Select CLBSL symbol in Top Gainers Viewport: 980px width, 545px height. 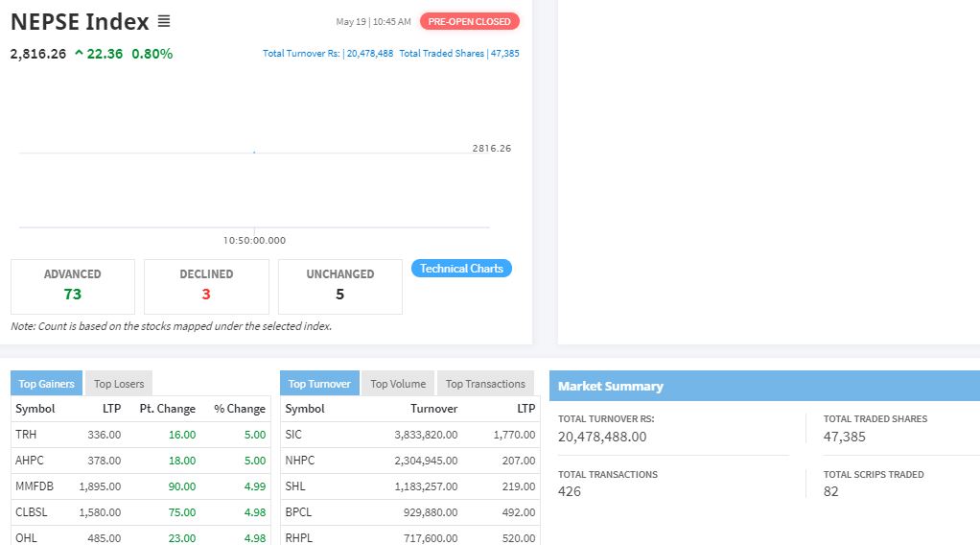point(32,511)
